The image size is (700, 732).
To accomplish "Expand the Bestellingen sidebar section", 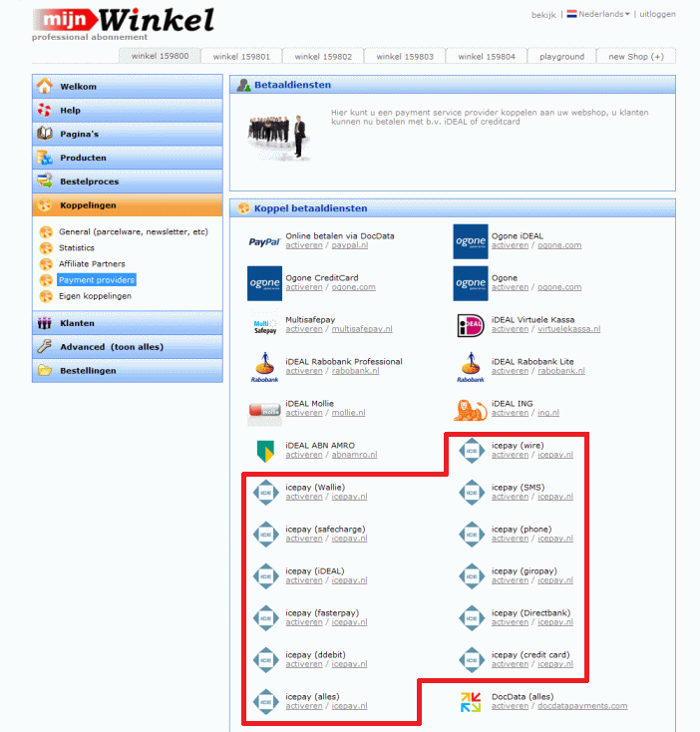I will [x=128, y=371].
